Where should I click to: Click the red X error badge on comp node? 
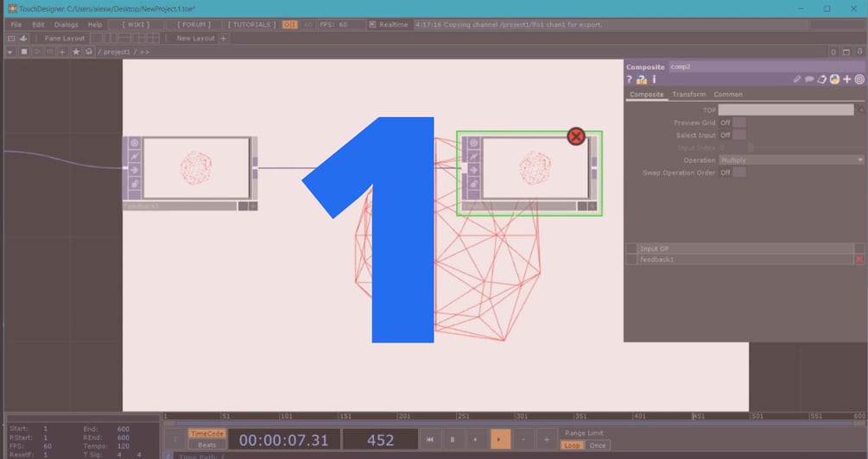(576, 136)
